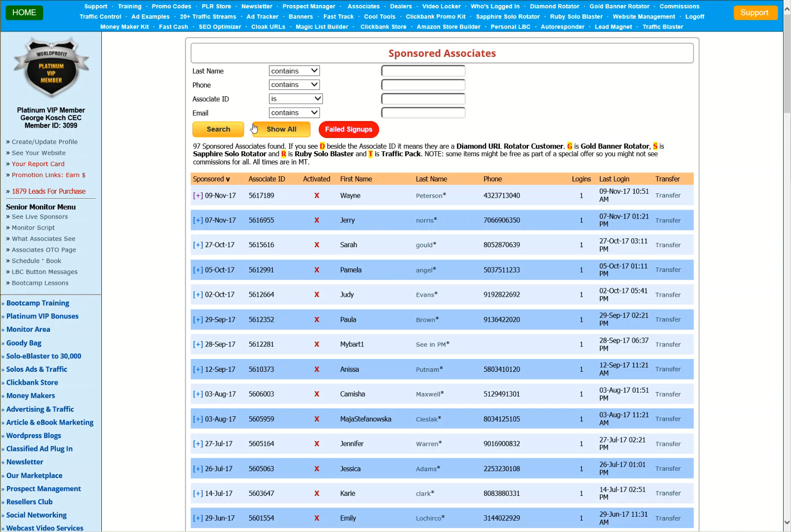Open Prospect Manager in the top menu
Viewport: 791px width, 532px height.
pos(308,6)
